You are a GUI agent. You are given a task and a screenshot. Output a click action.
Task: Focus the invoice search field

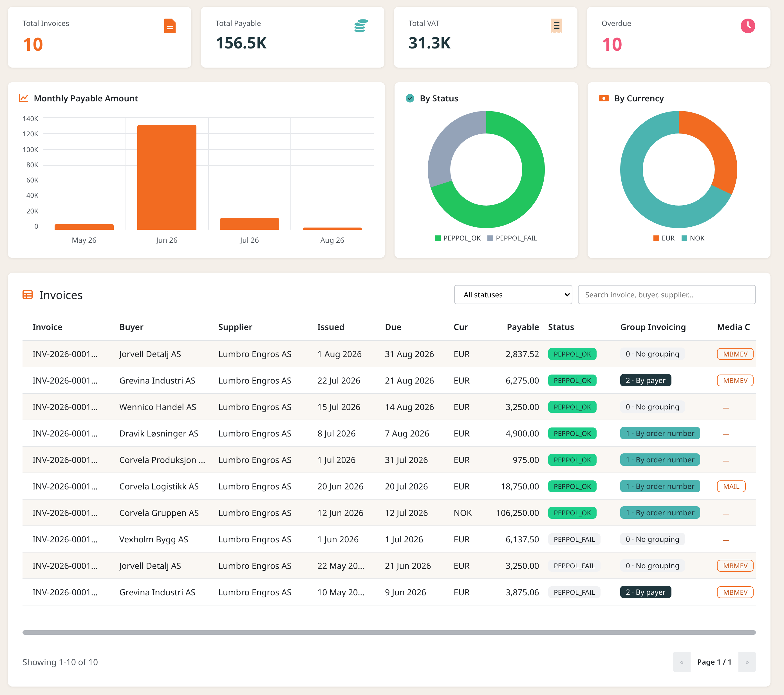pos(666,295)
